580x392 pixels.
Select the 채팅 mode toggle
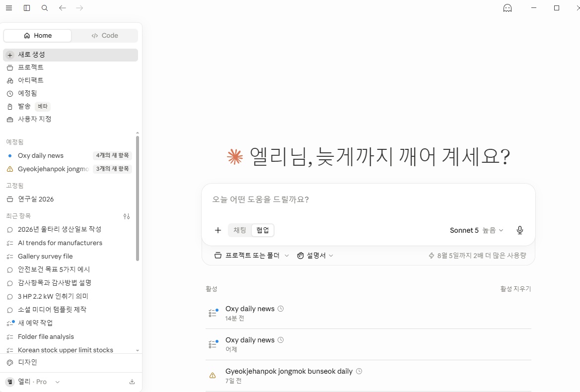pos(240,230)
